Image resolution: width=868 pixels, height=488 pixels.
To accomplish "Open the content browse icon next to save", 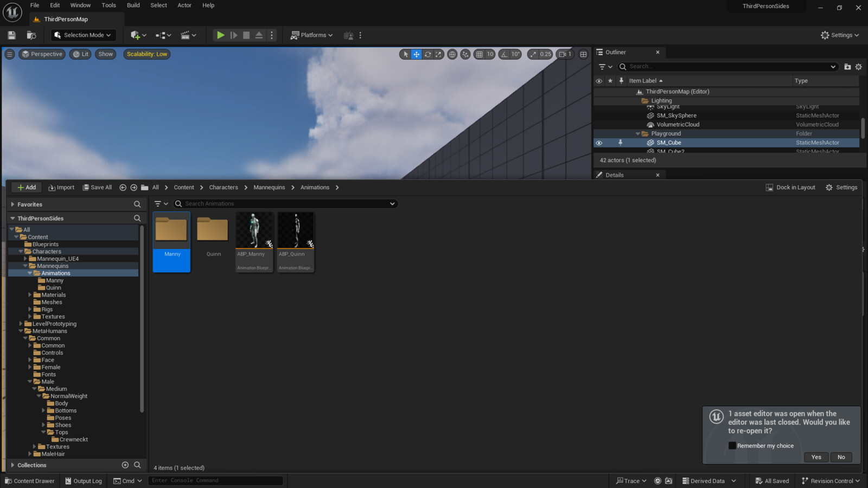I will tap(31, 35).
